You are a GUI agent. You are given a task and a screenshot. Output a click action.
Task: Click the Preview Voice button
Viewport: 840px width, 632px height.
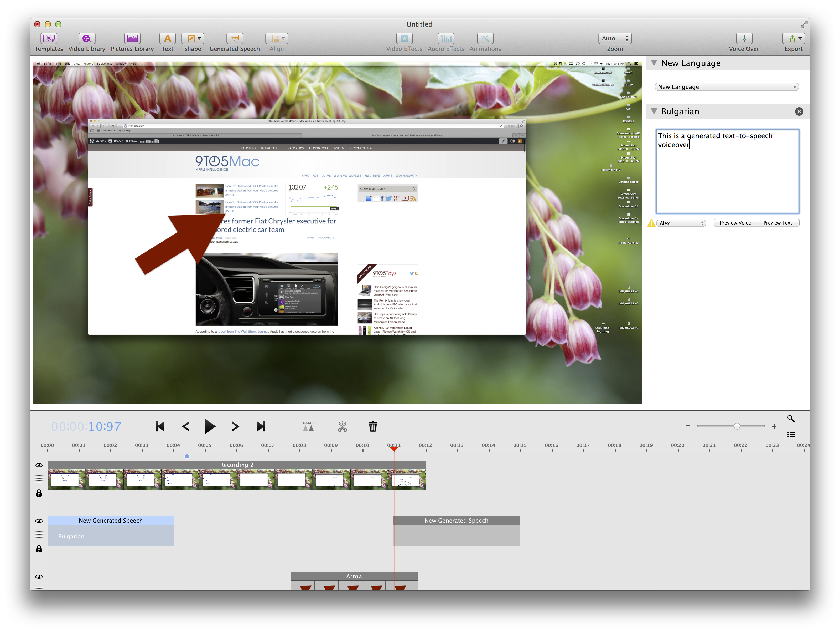click(735, 223)
